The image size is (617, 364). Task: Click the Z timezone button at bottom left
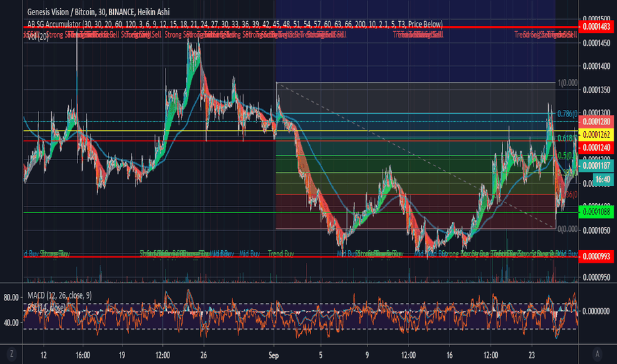click(11, 354)
